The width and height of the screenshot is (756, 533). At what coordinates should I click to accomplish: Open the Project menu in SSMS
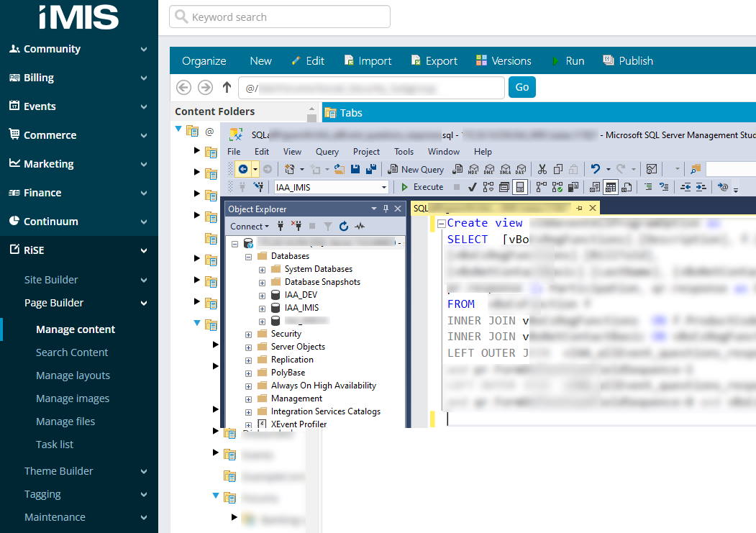[366, 152]
